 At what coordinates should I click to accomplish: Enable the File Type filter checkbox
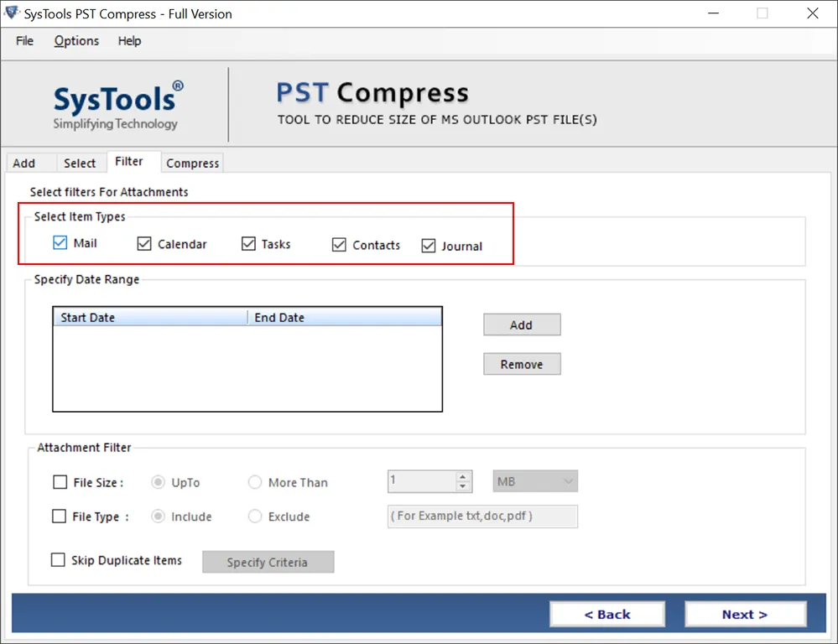[59, 517]
